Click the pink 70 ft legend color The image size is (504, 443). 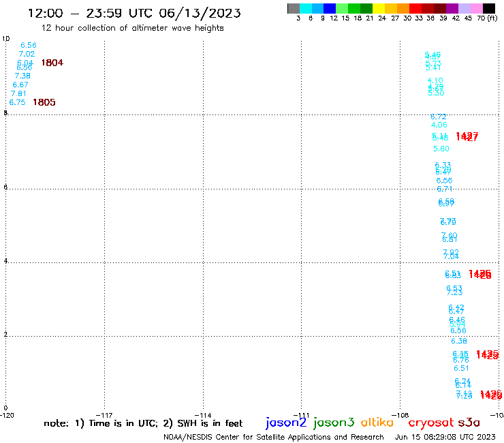477,8
